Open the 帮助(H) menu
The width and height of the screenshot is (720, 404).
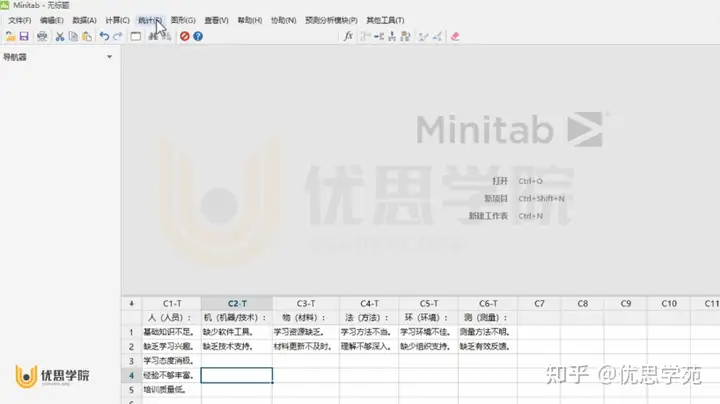[249, 20]
